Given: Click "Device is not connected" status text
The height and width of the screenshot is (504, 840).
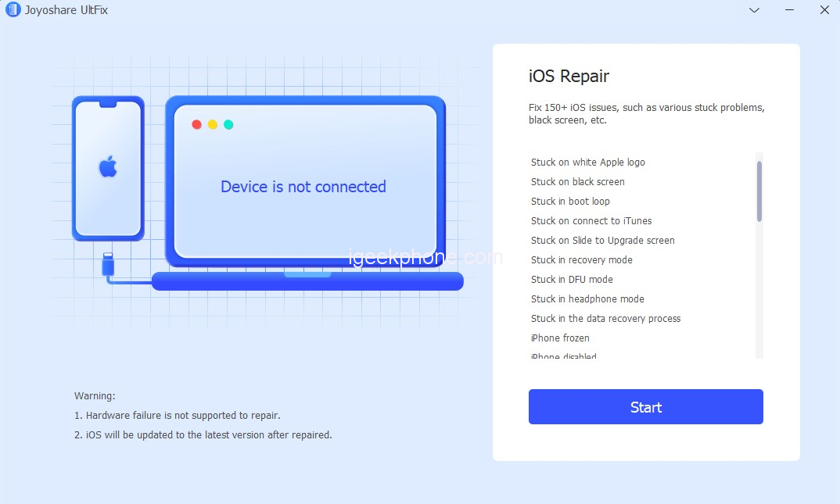Looking at the screenshot, I should 303,187.
